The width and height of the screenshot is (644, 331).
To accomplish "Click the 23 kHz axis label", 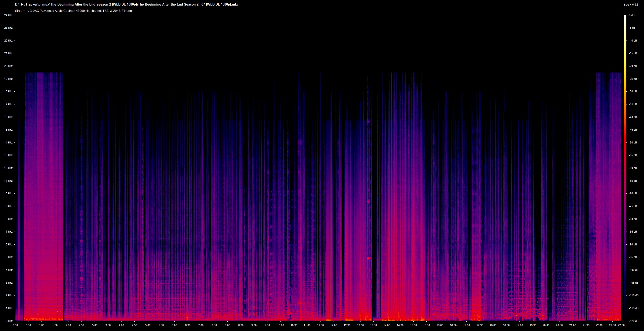I will coord(8,28).
